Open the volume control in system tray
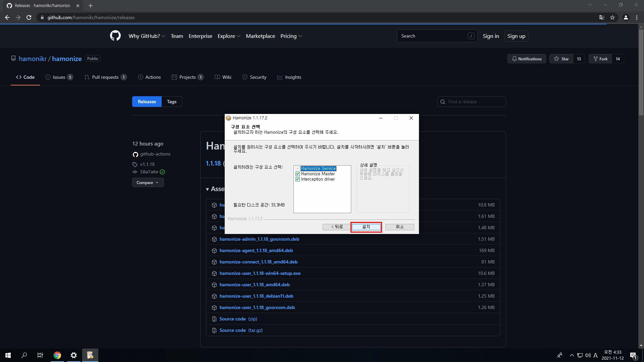This screenshot has height=362, width=644. [588, 355]
